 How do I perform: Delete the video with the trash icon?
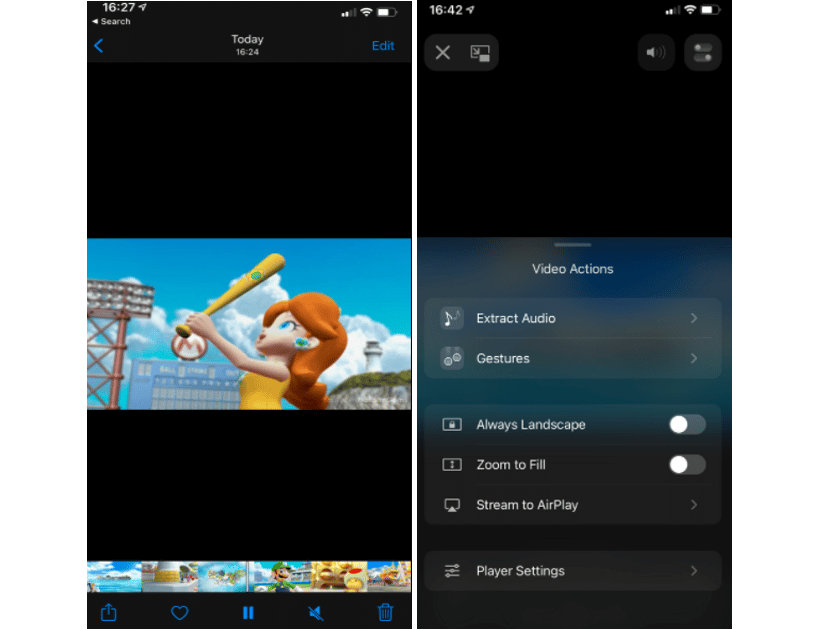click(386, 612)
